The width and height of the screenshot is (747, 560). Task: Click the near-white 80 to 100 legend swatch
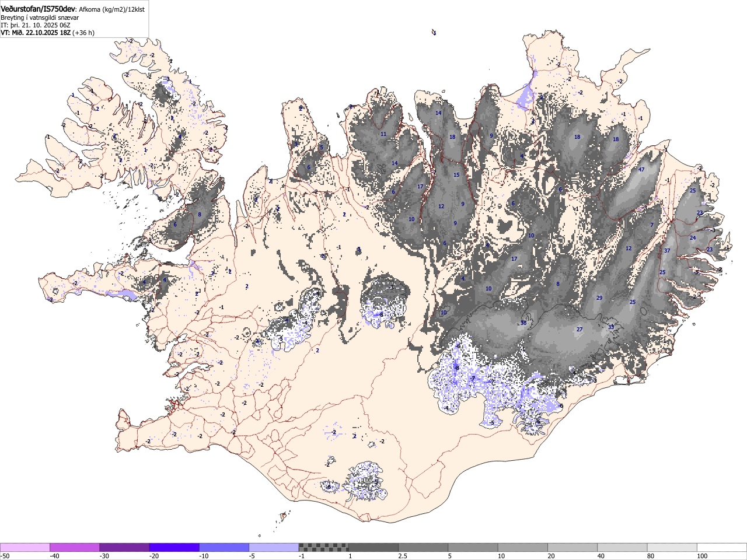pyautogui.click(x=672, y=547)
